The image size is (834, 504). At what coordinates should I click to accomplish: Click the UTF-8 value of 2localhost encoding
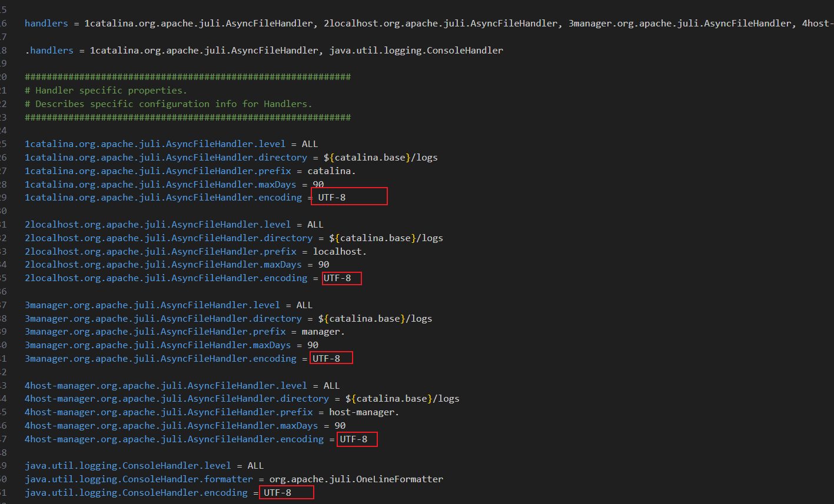tap(337, 278)
